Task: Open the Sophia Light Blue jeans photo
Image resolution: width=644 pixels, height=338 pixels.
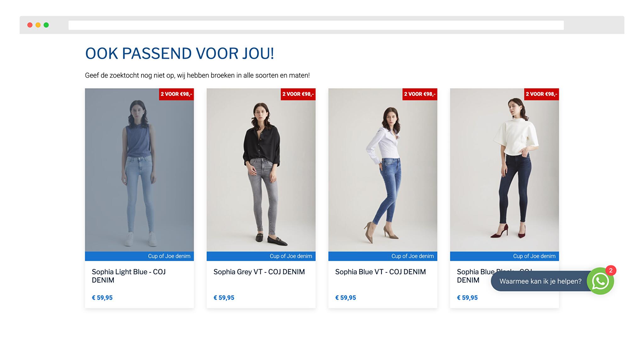Action: tap(139, 170)
